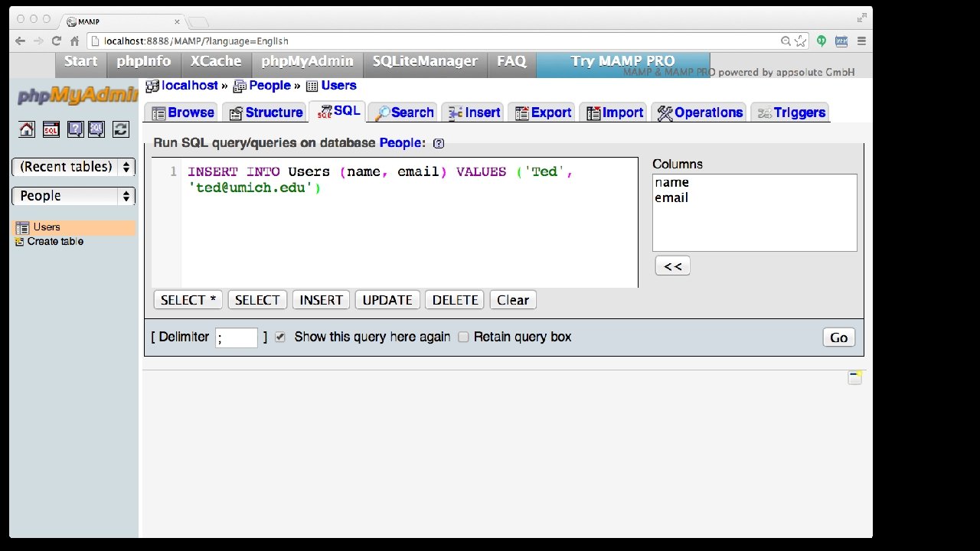
Task: Click the DELETE button
Action: pyautogui.click(x=455, y=300)
